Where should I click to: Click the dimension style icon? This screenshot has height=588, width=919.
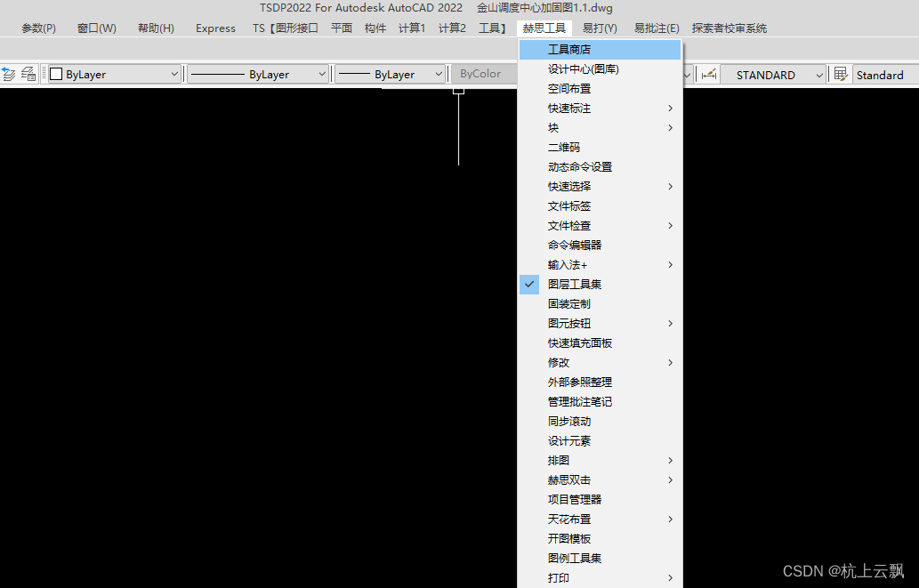point(709,75)
